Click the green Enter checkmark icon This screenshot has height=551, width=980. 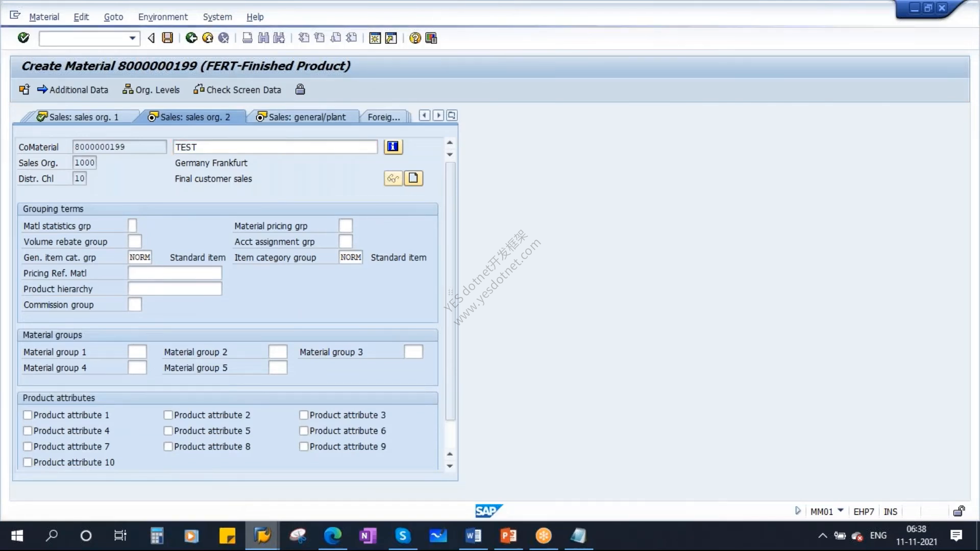[x=23, y=38]
